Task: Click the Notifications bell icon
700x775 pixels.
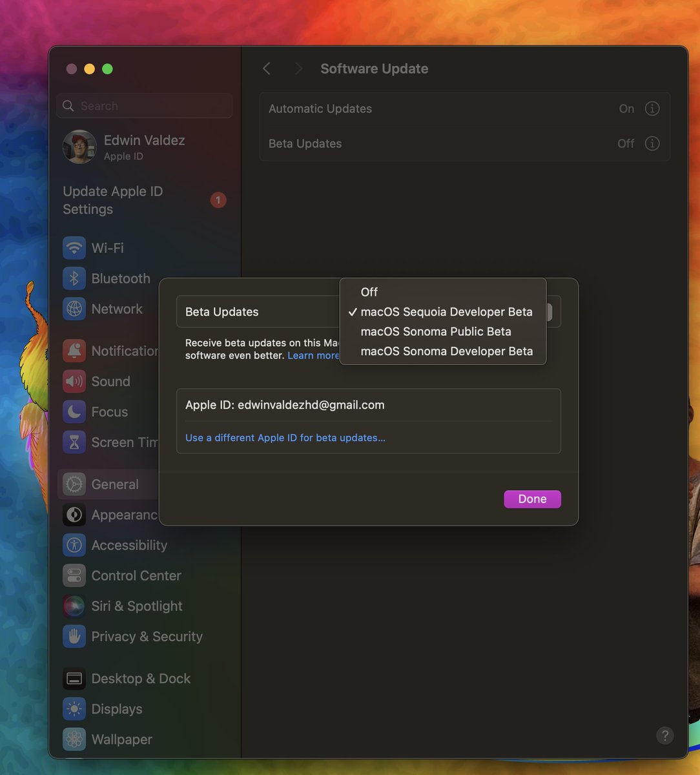Action: coord(74,351)
